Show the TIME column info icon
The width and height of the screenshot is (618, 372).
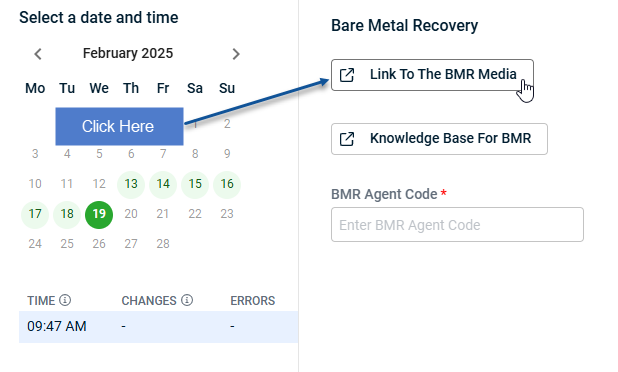65,300
